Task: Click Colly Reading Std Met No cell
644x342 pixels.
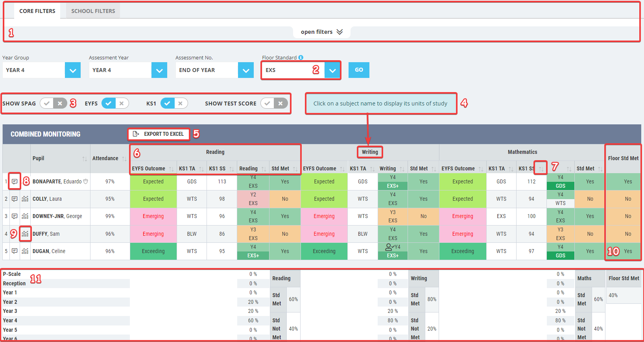Action: (285, 199)
